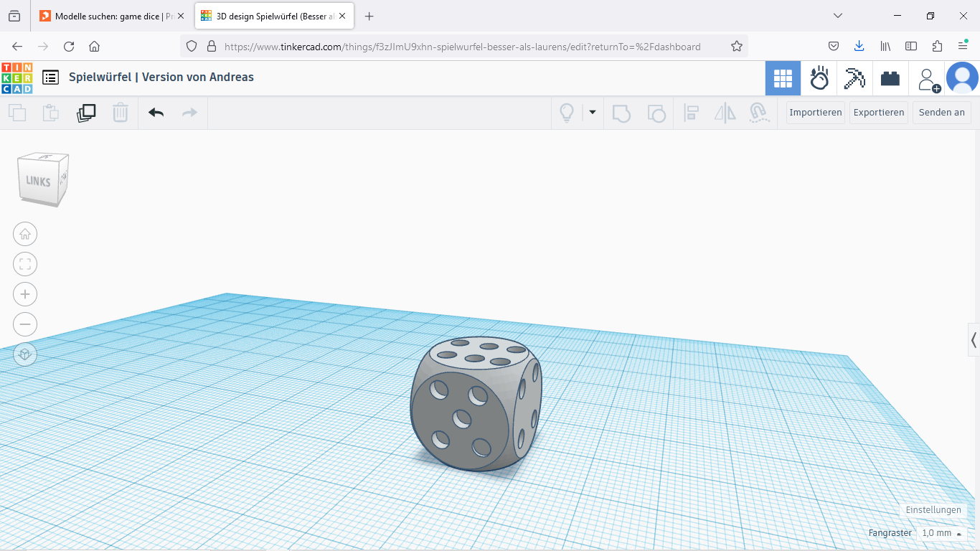The height and width of the screenshot is (551, 980).
Task: Click the duplicate and repeat icon
Action: pyautogui.click(x=86, y=113)
